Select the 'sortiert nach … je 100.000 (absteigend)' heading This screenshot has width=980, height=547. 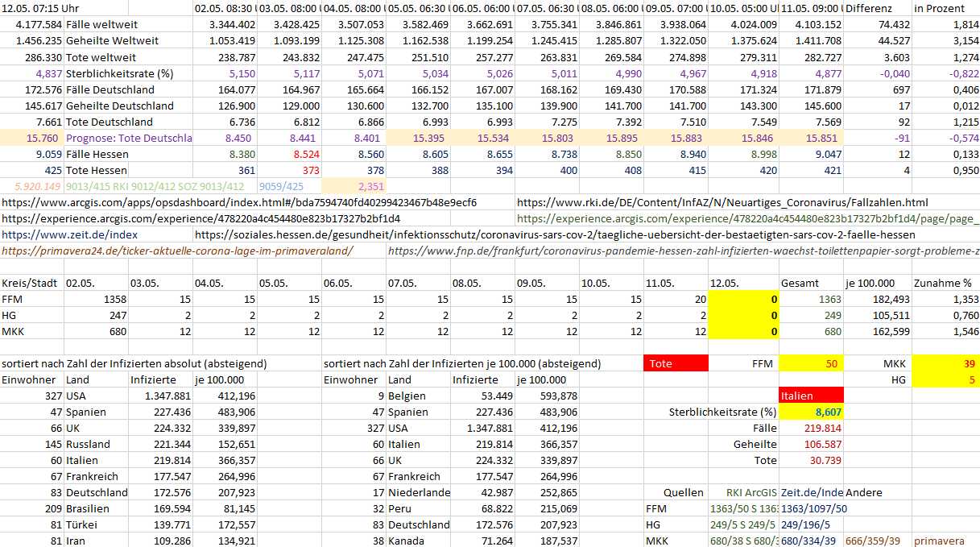[462, 363]
